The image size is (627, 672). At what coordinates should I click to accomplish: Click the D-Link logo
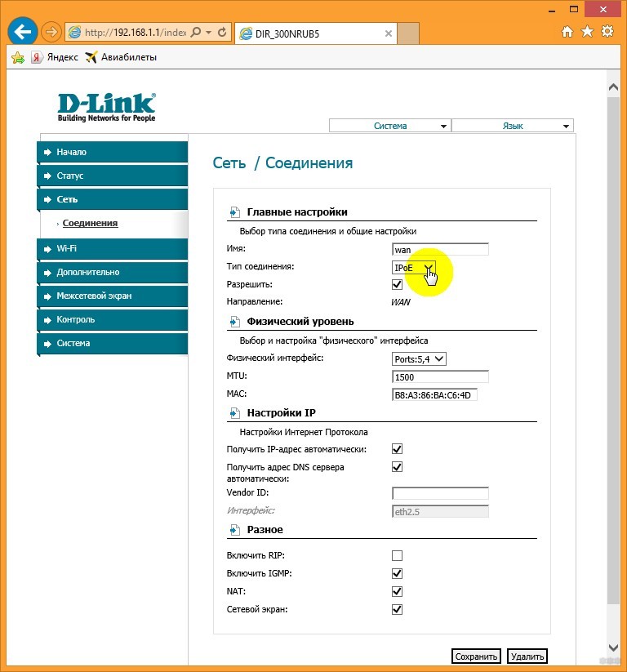click(106, 107)
